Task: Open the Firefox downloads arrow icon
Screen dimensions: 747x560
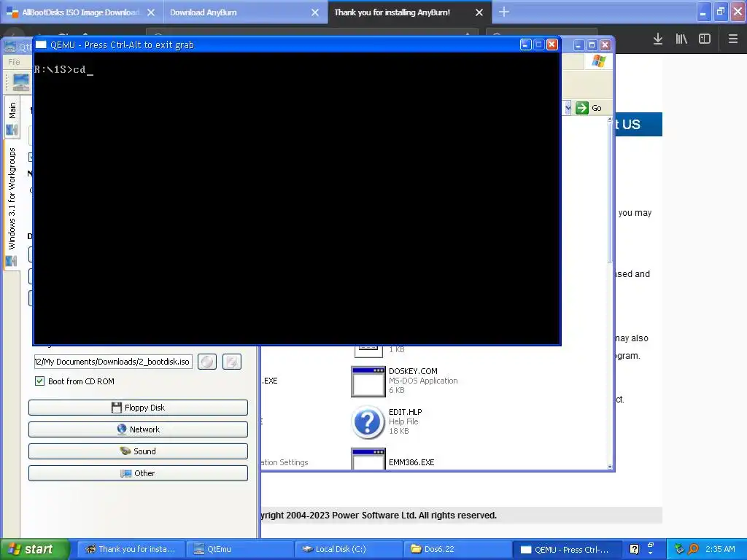Action: (x=658, y=39)
